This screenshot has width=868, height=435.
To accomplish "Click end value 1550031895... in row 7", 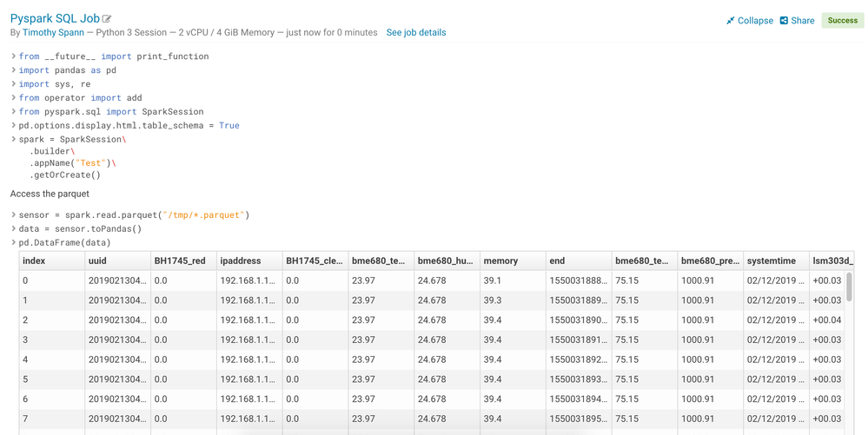I will (x=579, y=419).
